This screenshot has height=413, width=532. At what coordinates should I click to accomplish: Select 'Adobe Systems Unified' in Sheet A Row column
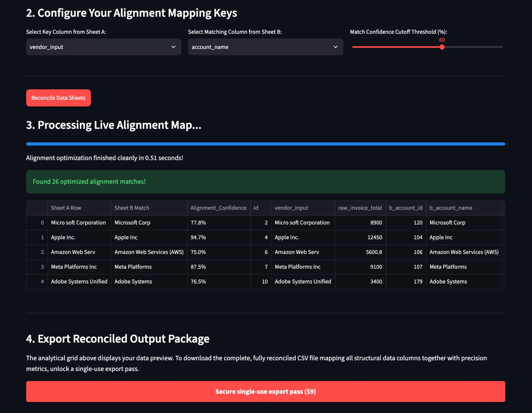point(79,282)
